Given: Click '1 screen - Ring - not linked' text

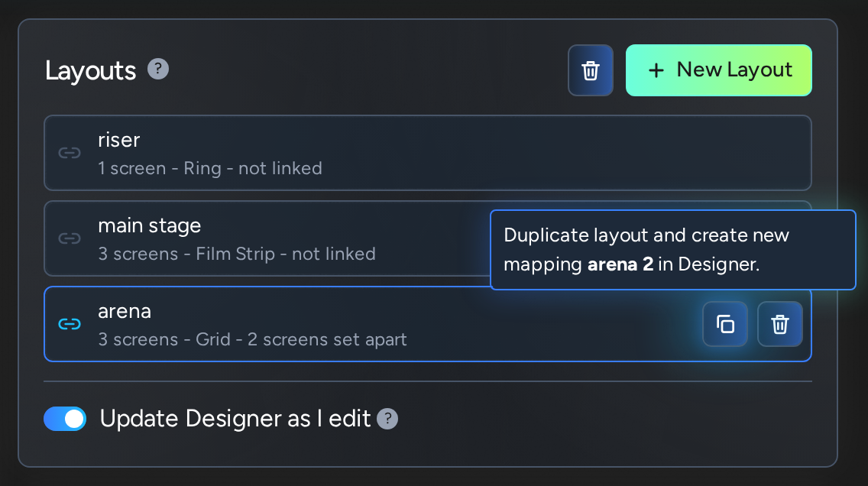Looking at the screenshot, I should click(x=210, y=168).
